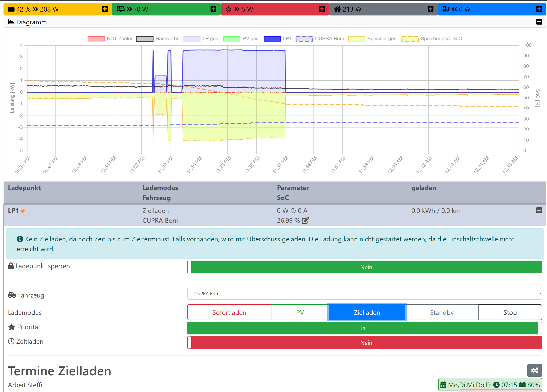
Task: Click the solar panel PV icon
Action: tap(120, 9)
